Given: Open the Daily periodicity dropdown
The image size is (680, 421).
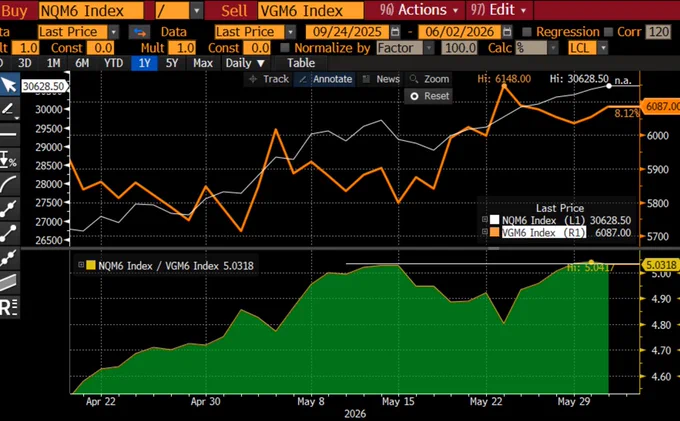Looking at the screenshot, I should (245, 63).
